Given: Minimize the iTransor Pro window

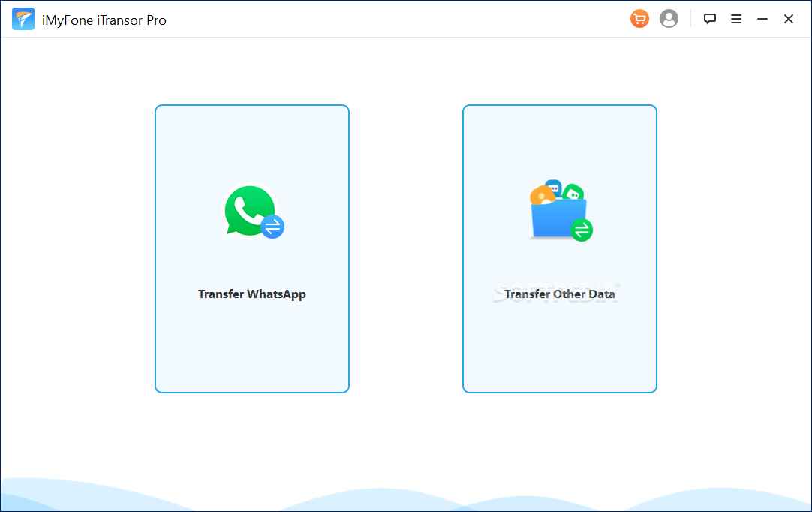Looking at the screenshot, I should click(762, 19).
